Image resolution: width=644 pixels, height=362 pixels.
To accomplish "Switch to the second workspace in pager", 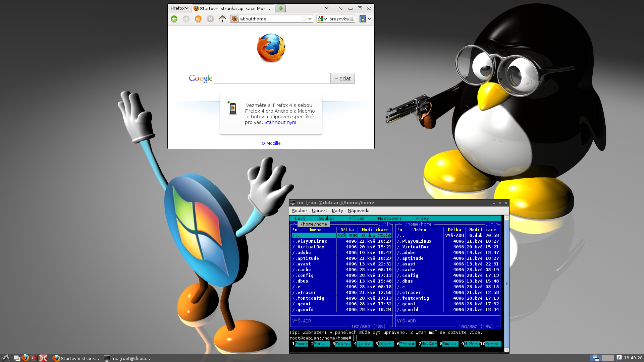I will (x=608, y=358).
